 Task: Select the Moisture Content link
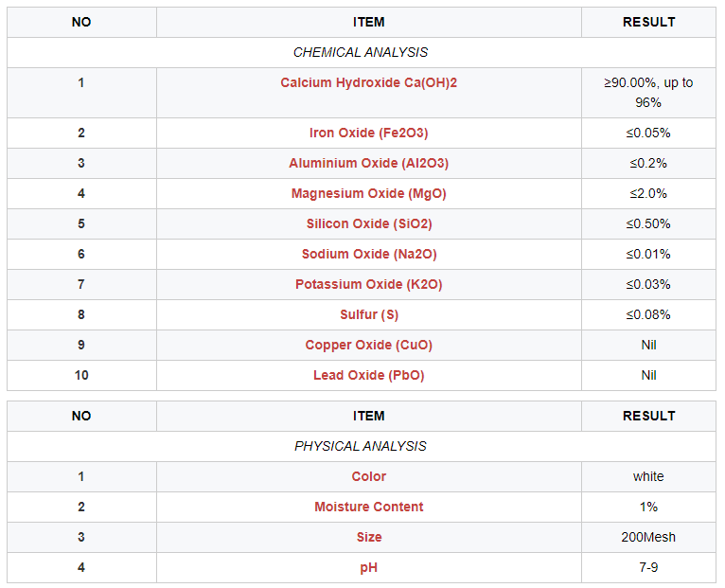pos(368,507)
